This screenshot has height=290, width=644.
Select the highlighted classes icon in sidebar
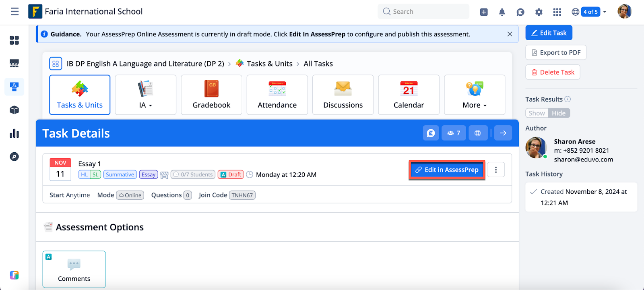[x=14, y=87]
